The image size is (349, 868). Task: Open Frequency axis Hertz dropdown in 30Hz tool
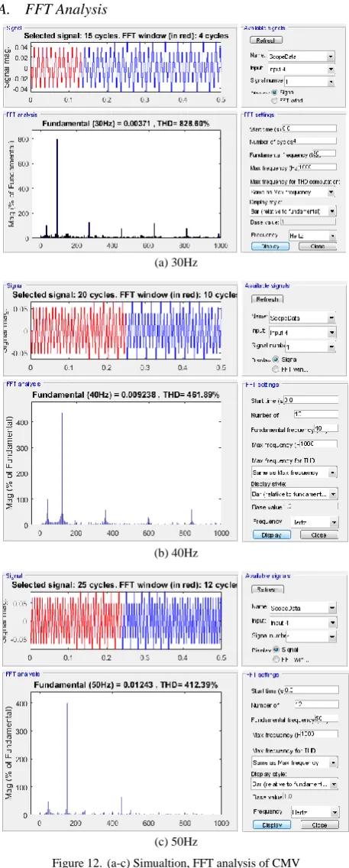click(312, 236)
